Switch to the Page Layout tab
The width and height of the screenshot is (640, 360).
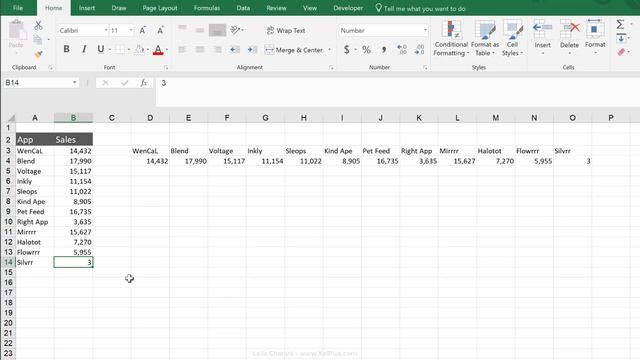pyautogui.click(x=160, y=8)
